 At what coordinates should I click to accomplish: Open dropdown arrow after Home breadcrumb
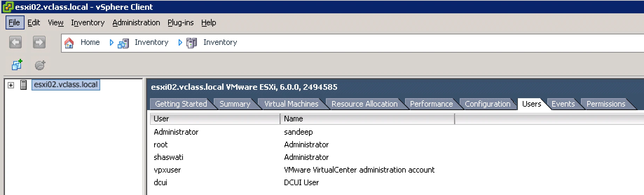[111, 42]
